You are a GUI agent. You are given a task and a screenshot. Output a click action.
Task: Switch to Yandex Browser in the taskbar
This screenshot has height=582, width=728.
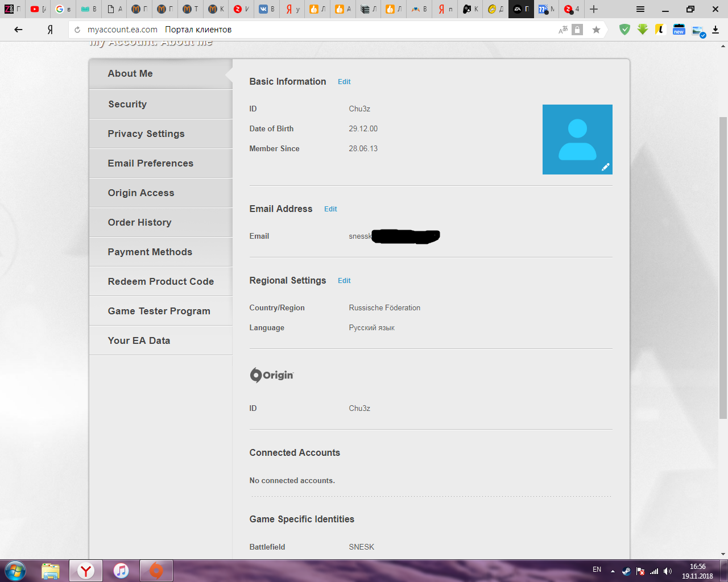point(86,571)
